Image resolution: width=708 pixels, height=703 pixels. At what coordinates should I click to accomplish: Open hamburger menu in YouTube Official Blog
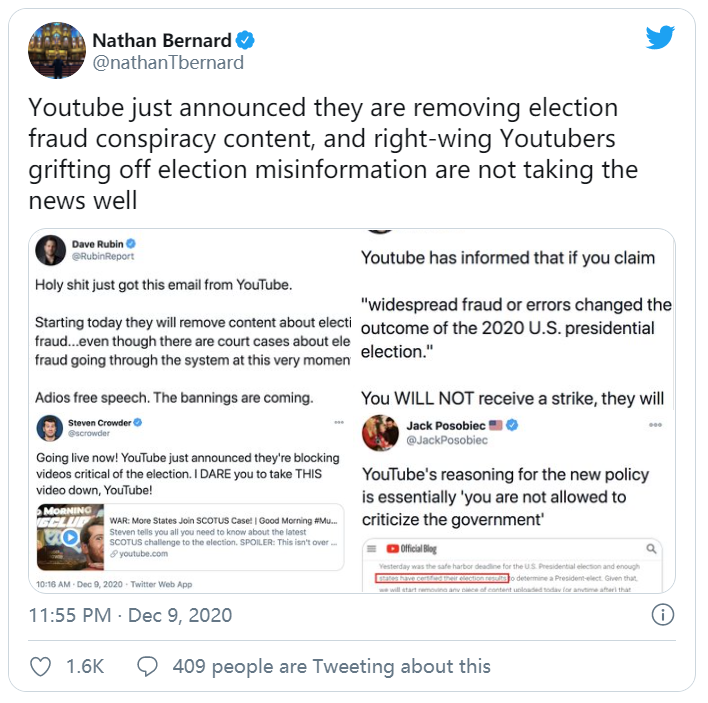pyautogui.click(x=372, y=549)
